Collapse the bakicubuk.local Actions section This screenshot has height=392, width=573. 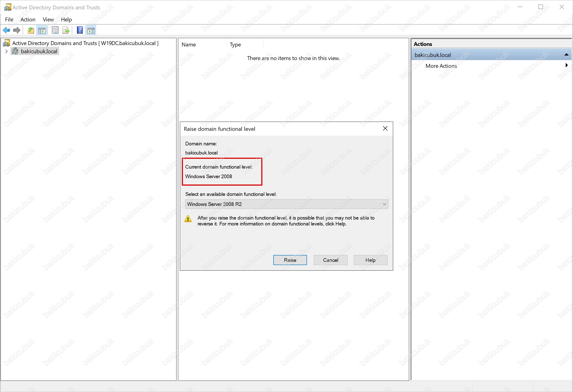pos(566,55)
